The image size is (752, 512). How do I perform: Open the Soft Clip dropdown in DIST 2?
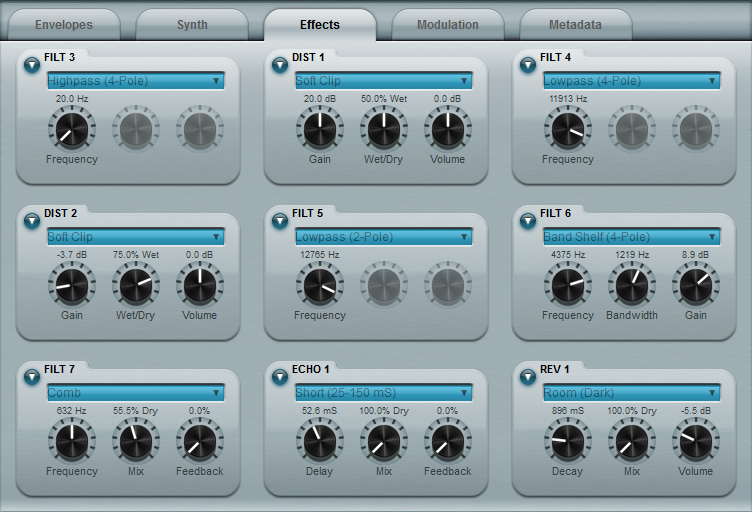coord(136,236)
